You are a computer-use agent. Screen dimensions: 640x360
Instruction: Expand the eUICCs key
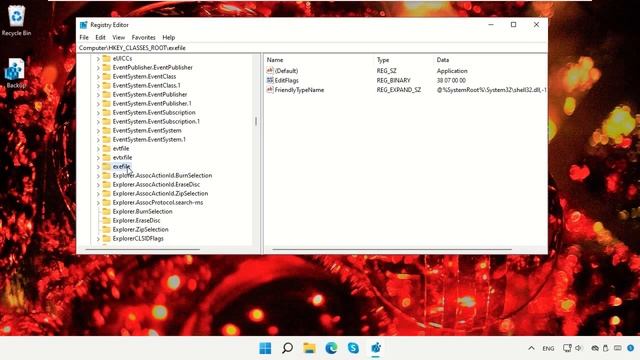[x=98, y=58]
